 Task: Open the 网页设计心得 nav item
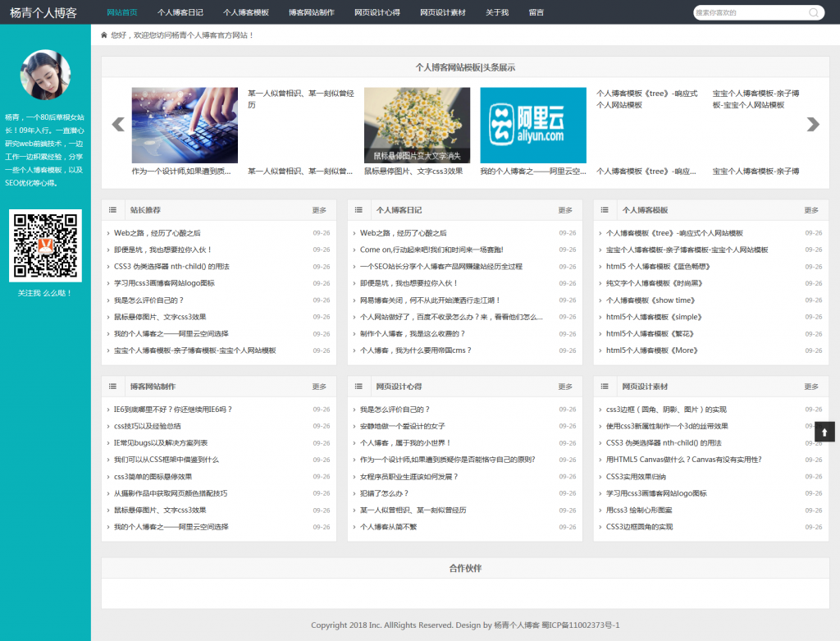pos(377,12)
